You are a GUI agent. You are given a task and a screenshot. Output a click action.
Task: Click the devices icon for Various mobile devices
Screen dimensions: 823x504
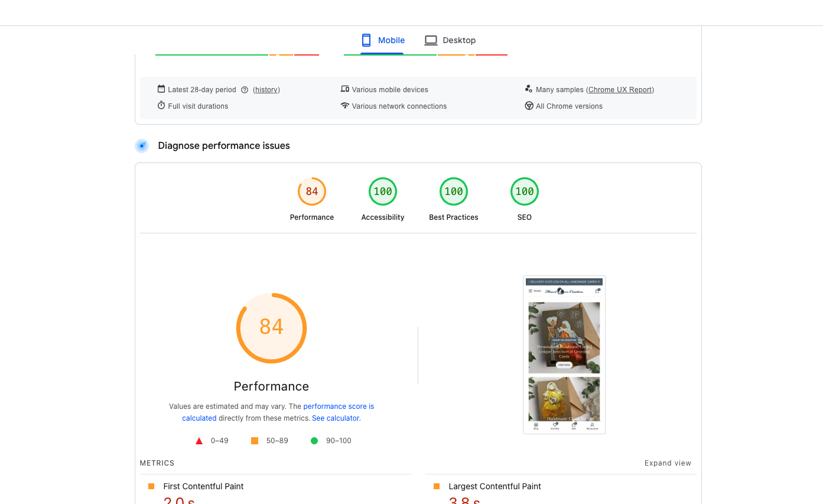tap(345, 89)
